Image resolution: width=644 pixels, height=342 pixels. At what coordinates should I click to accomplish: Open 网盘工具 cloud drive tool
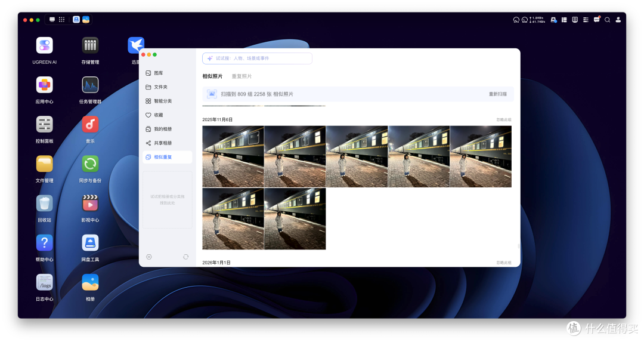click(90, 243)
